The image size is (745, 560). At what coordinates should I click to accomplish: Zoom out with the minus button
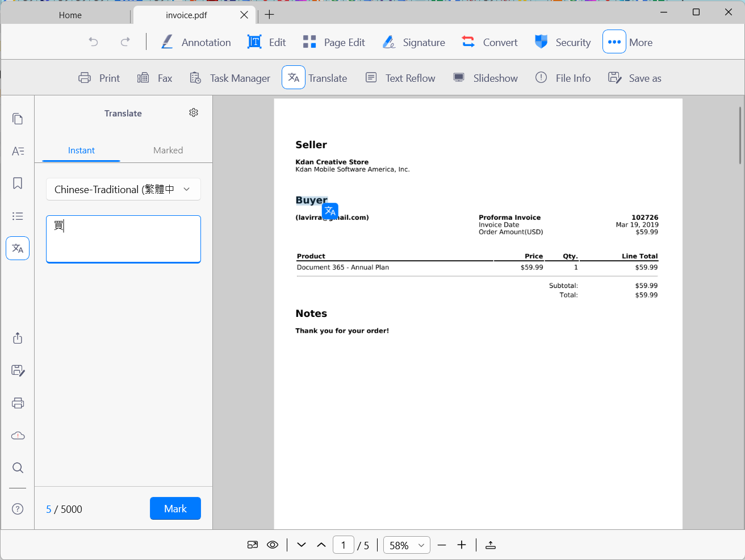coord(442,545)
